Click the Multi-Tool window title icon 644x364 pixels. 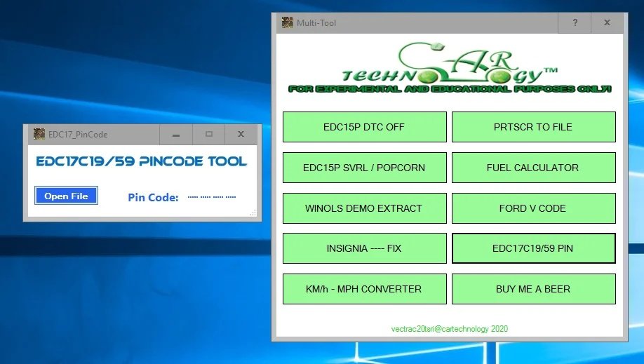[x=287, y=22]
